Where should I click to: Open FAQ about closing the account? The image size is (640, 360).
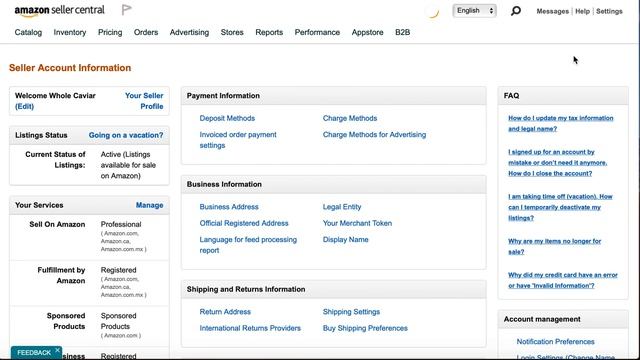(x=558, y=162)
